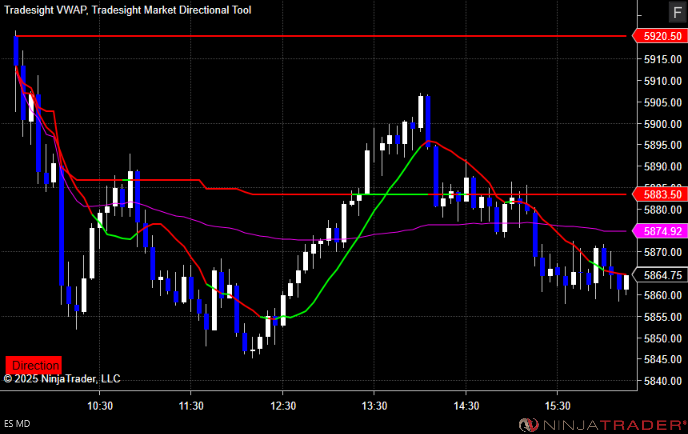The height and width of the screenshot is (434, 688).
Task: Click the 5860.00 price axis label
Action: [x=663, y=295]
